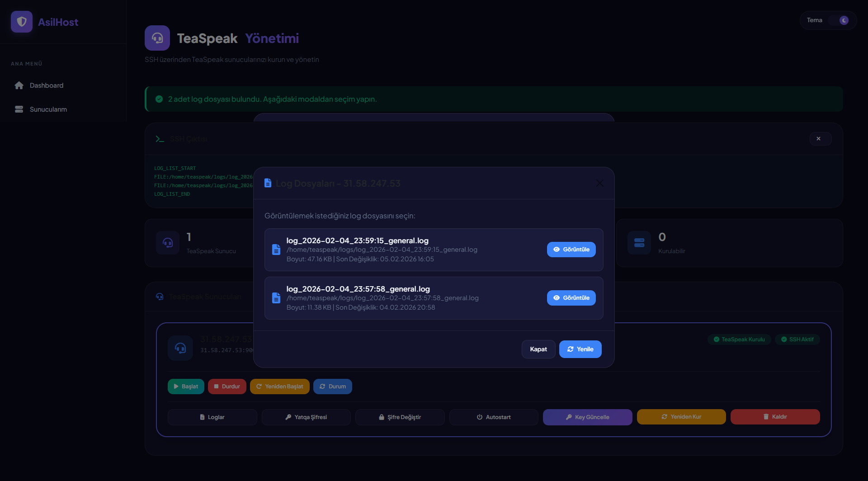The width and height of the screenshot is (868, 481).
Task: Click the TeaSpeak Sunucuları section headset icon
Action: 160,297
